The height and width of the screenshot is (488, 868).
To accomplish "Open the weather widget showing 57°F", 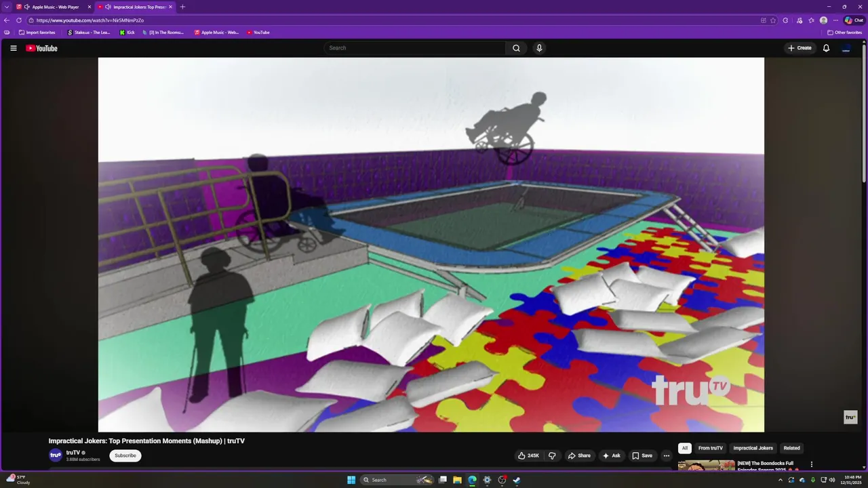I will (18, 480).
